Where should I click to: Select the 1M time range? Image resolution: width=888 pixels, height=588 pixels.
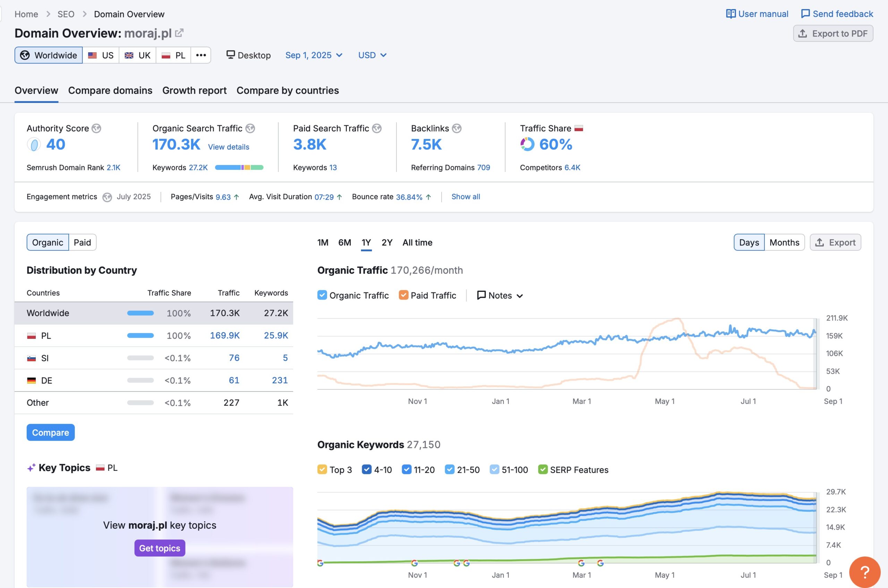click(x=323, y=243)
